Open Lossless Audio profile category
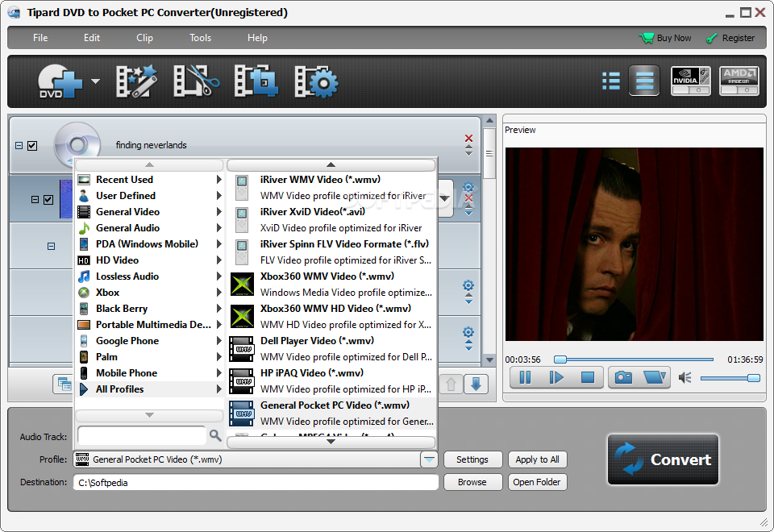The image size is (774, 532). tap(150, 276)
